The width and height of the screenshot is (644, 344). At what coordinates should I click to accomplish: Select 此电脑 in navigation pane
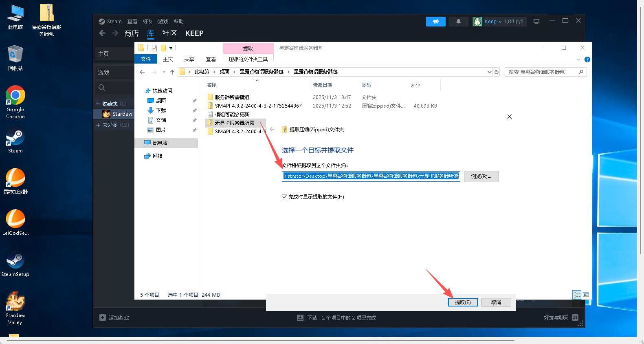click(x=160, y=143)
